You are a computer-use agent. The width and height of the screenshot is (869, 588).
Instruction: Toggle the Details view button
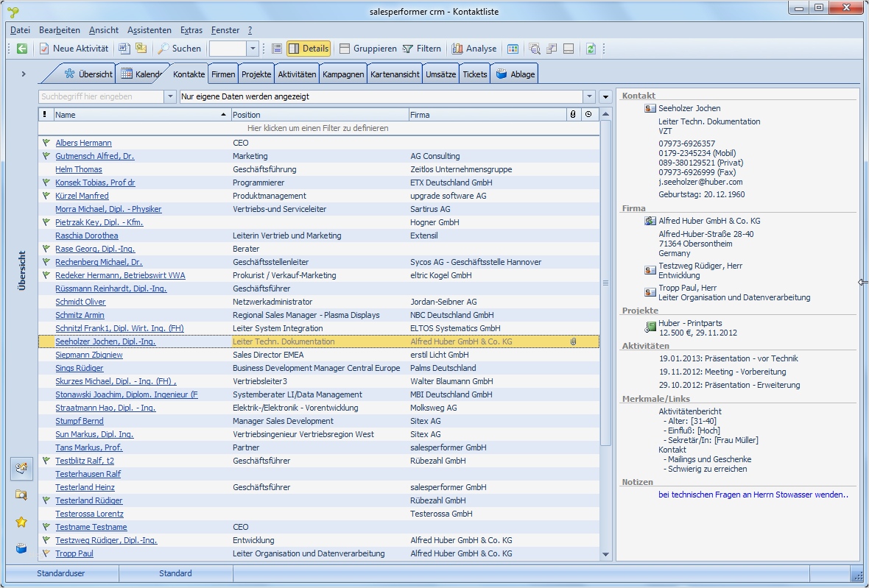point(309,49)
